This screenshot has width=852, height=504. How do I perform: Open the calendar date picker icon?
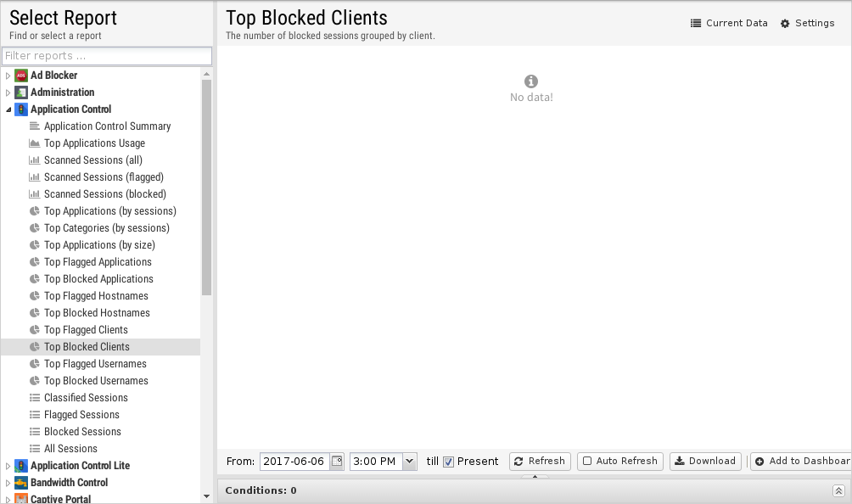click(x=337, y=461)
